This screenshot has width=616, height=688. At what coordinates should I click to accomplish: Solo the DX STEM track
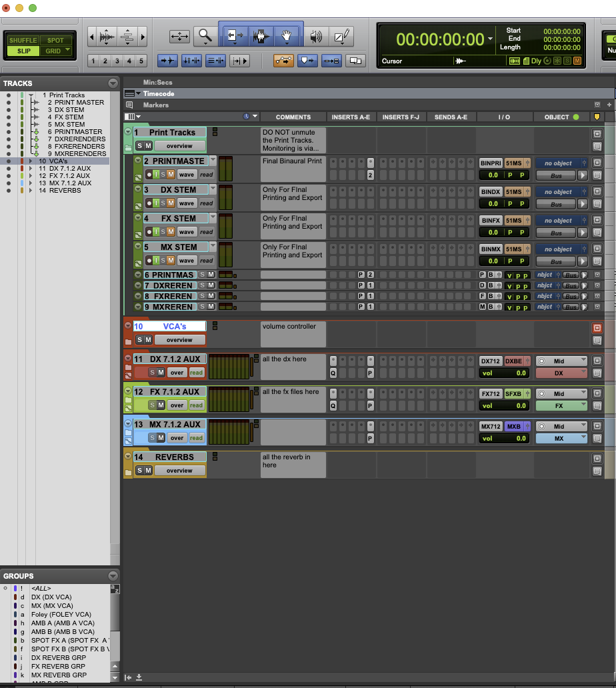(164, 203)
